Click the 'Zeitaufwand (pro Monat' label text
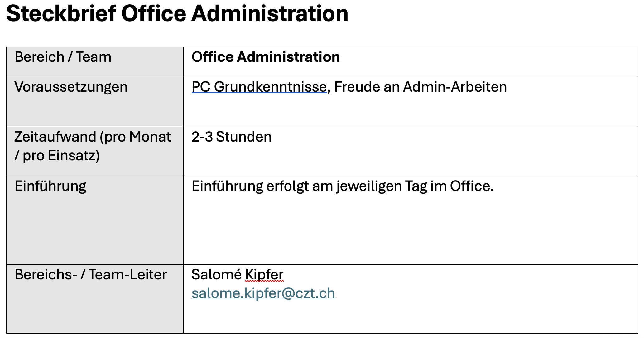Screen dimensions: 644x338 pos(93,137)
